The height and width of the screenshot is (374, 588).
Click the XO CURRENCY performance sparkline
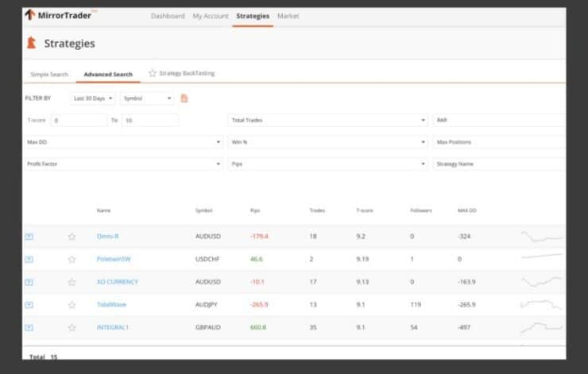pyautogui.click(x=543, y=281)
